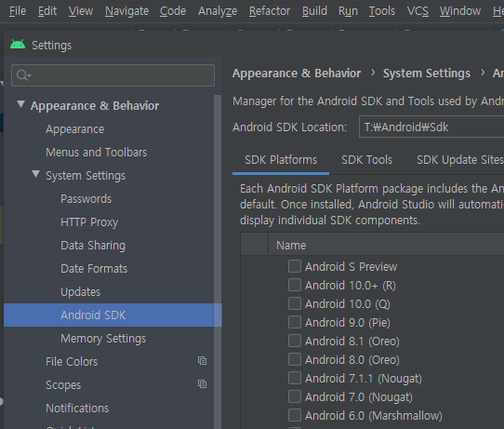
Task: Open the VCS menu
Action: click(418, 11)
